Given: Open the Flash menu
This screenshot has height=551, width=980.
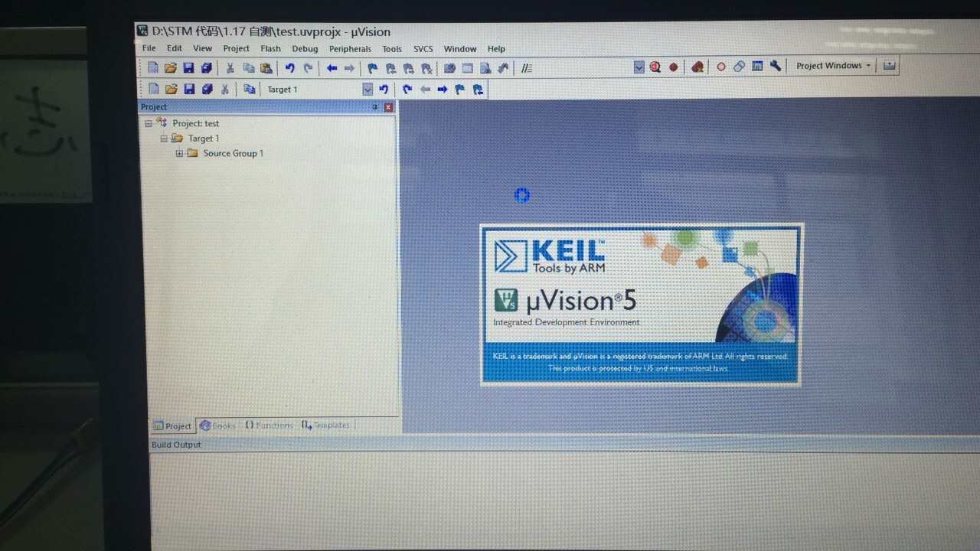Looking at the screenshot, I should tap(270, 49).
